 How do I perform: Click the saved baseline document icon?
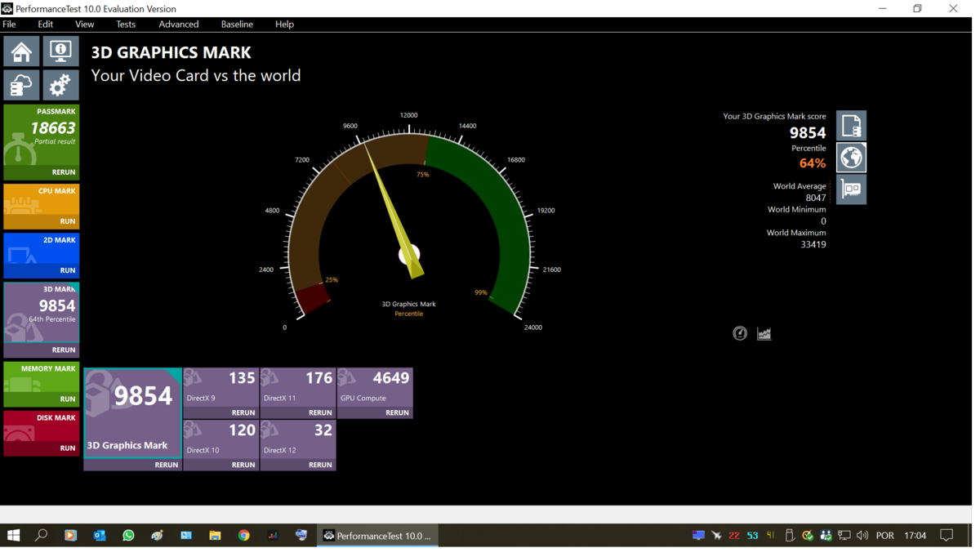pyautogui.click(x=851, y=126)
